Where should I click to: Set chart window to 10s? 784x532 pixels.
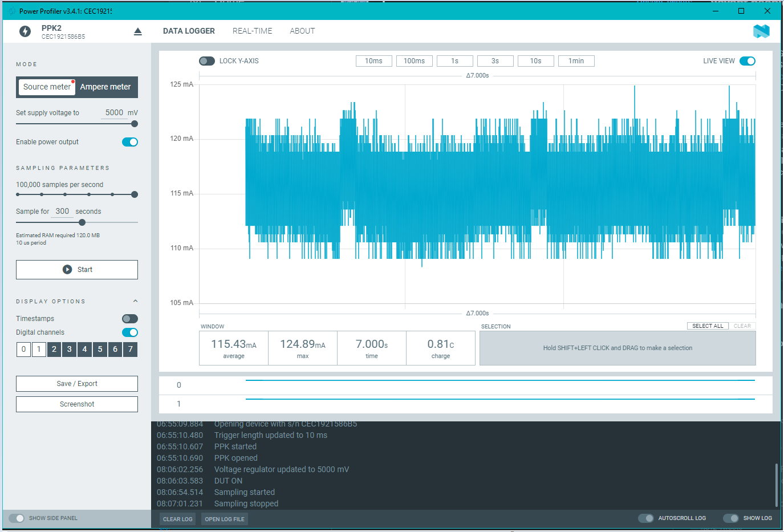tap(536, 61)
